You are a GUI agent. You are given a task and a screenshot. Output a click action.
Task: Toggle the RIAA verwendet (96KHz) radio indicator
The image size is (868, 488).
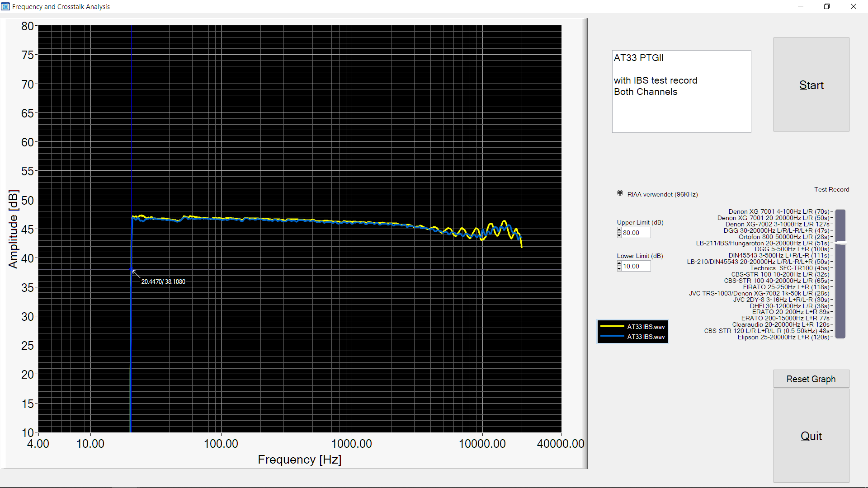pyautogui.click(x=620, y=193)
